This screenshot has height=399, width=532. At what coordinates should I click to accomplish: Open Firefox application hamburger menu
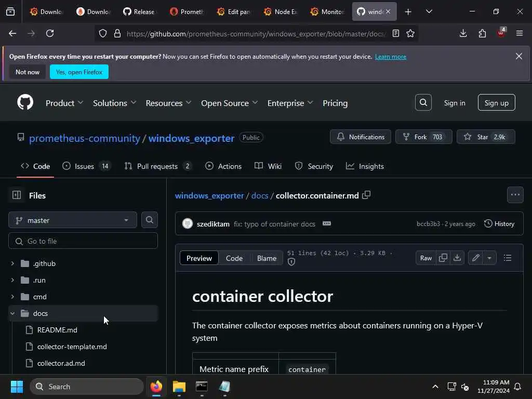point(519,33)
